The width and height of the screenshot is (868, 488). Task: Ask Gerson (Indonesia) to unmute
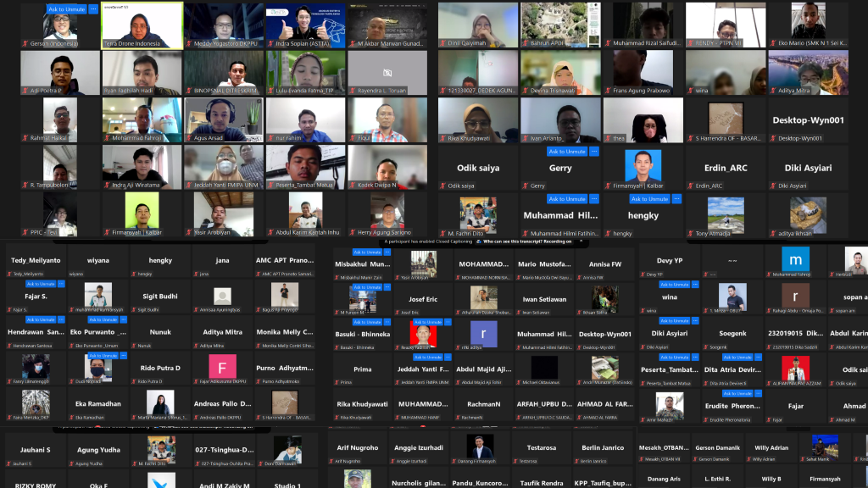click(x=66, y=9)
